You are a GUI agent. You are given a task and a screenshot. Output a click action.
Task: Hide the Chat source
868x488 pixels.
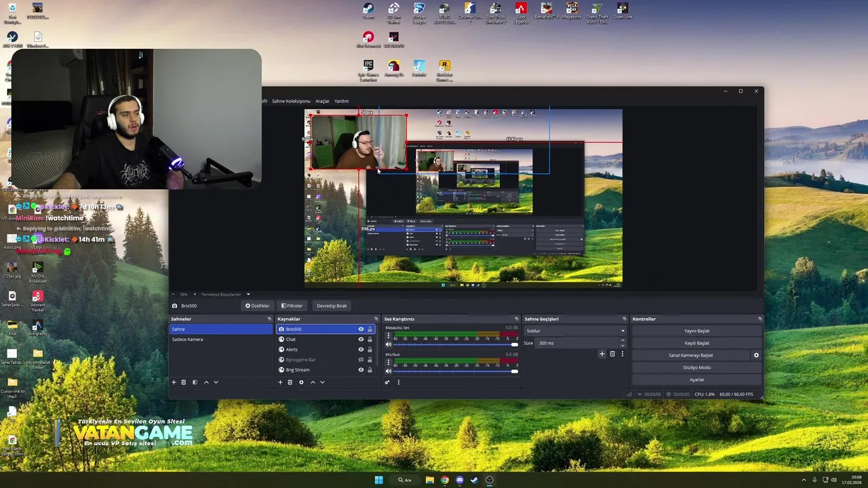click(x=361, y=340)
